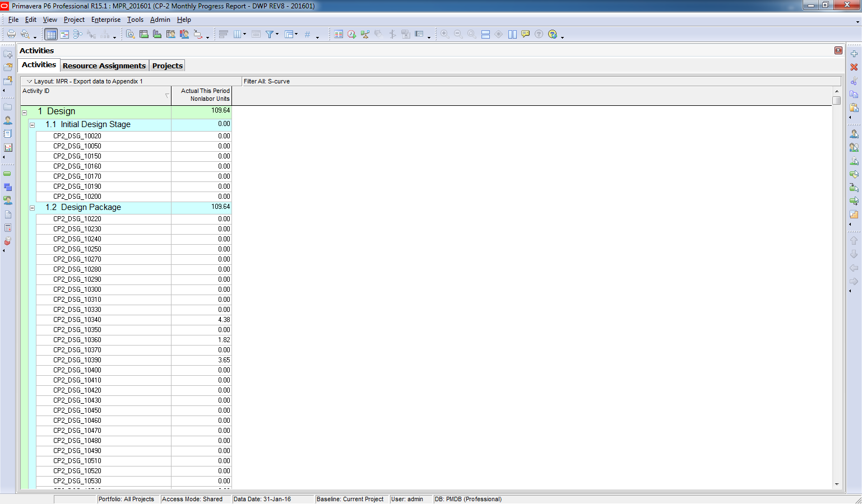Open the Filter tool in toolbar
Image resolution: width=862 pixels, height=504 pixels.
pyautogui.click(x=270, y=34)
